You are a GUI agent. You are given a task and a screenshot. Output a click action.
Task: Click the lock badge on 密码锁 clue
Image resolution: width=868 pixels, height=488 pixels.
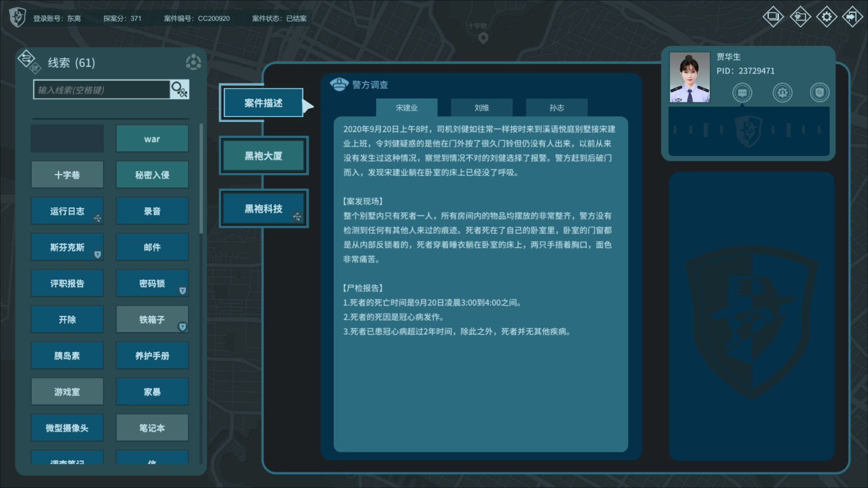182,291
